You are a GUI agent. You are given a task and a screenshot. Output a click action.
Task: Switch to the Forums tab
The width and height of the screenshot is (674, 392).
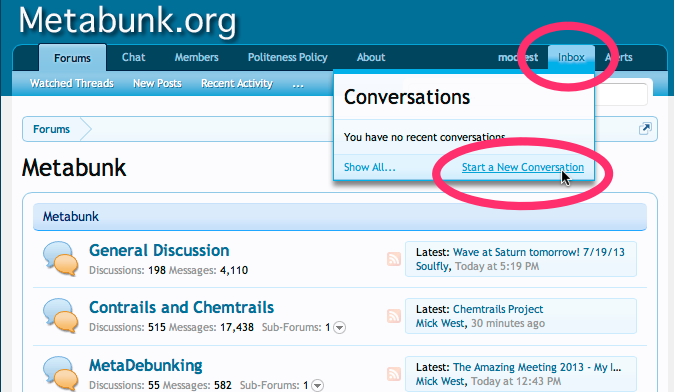pyautogui.click(x=72, y=58)
